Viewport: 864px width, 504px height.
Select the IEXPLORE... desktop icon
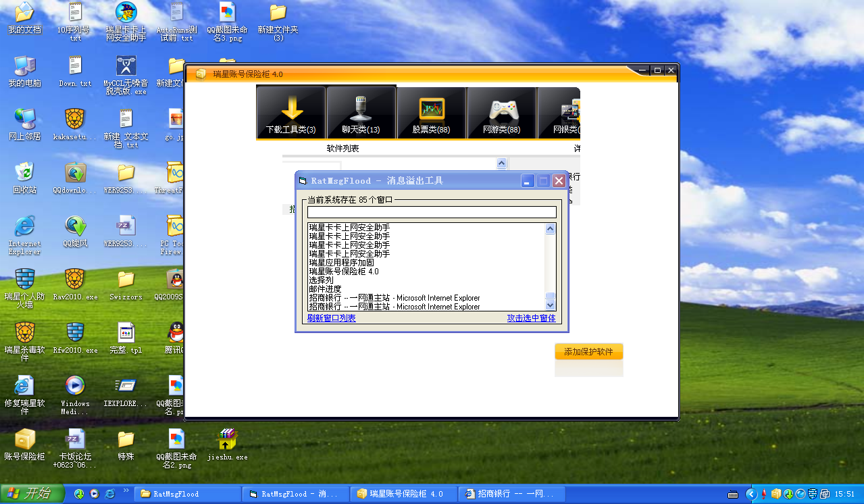pos(126,390)
